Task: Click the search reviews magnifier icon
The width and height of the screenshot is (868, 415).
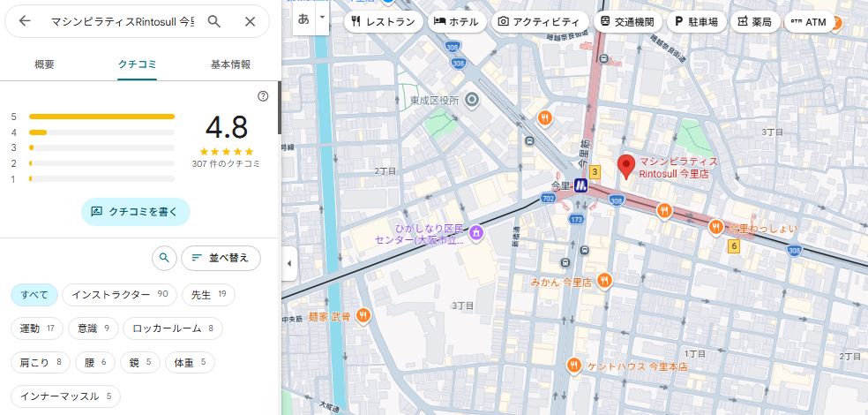Action: pyautogui.click(x=162, y=258)
